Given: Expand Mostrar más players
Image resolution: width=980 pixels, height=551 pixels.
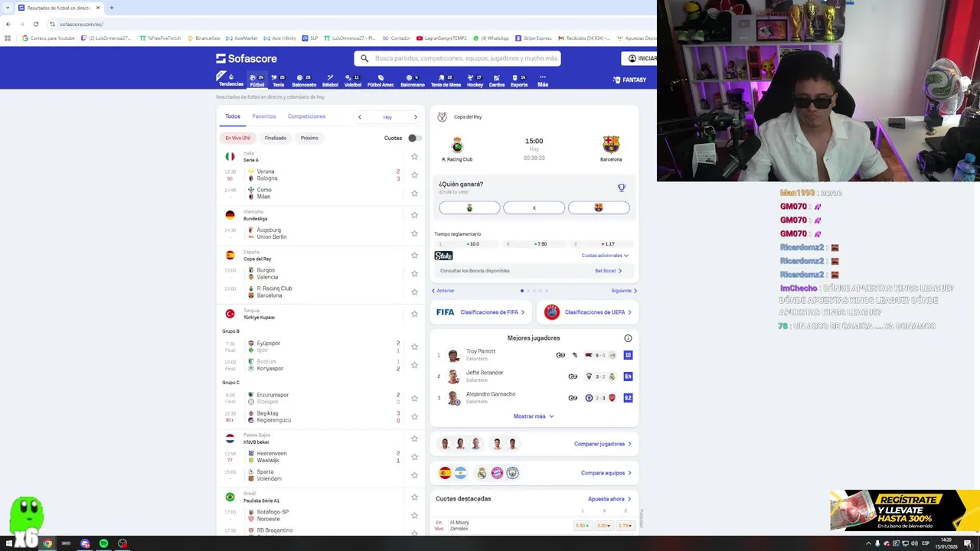Looking at the screenshot, I should click(x=534, y=416).
